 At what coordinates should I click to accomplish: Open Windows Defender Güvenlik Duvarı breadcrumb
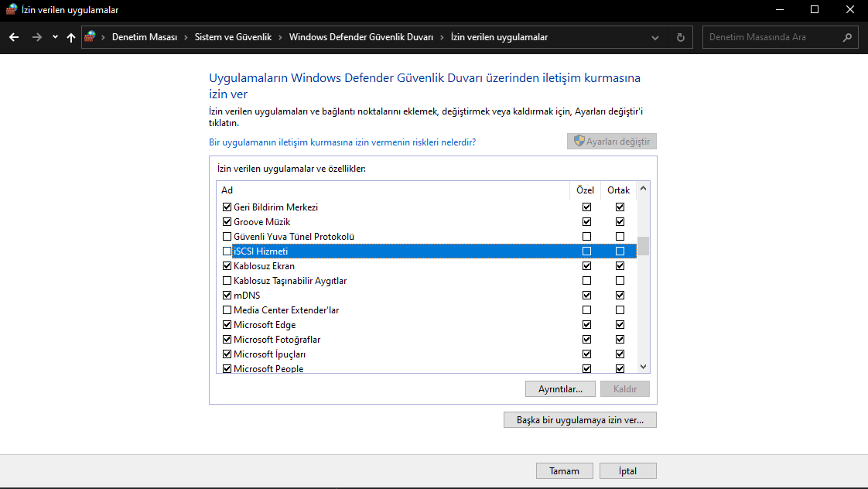pyautogui.click(x=361, y=37)
